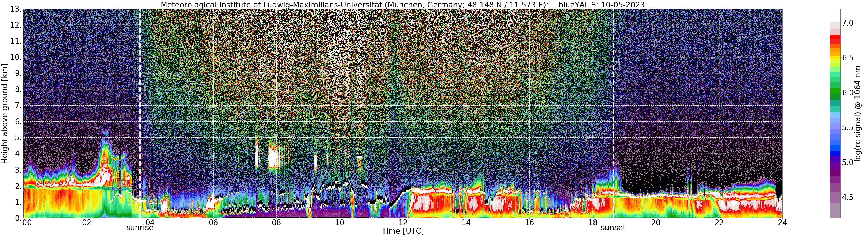Viewport: 868px width, 237px height.
Task: Click the '3.' height tick label
Action: point(18,170)
